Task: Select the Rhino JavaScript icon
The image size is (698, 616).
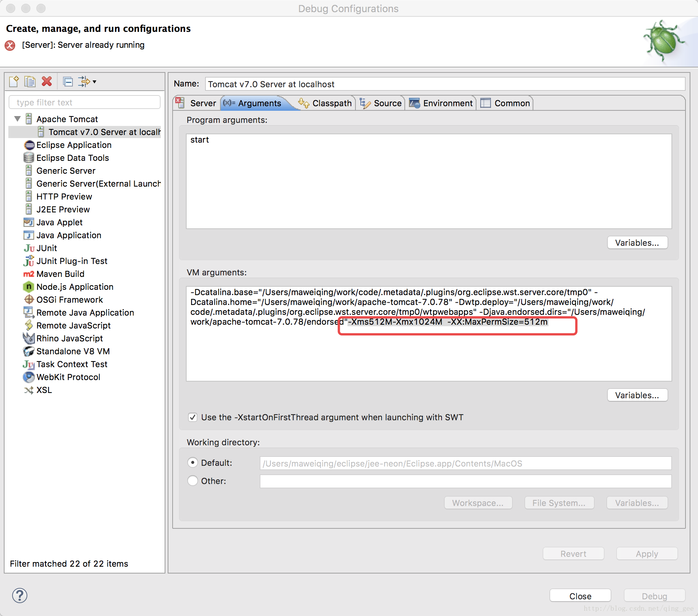Action: pyautogui.click(x=29, y=338)
